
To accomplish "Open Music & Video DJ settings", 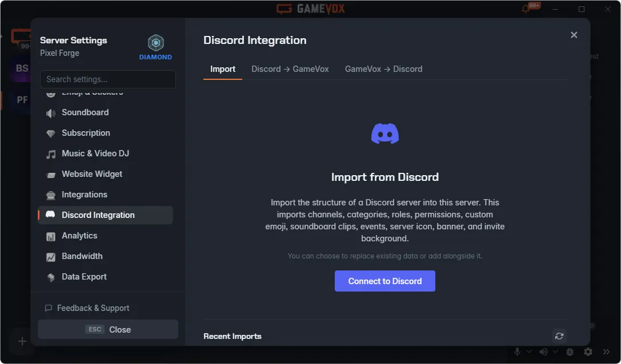I will click(x=105, y=153).
